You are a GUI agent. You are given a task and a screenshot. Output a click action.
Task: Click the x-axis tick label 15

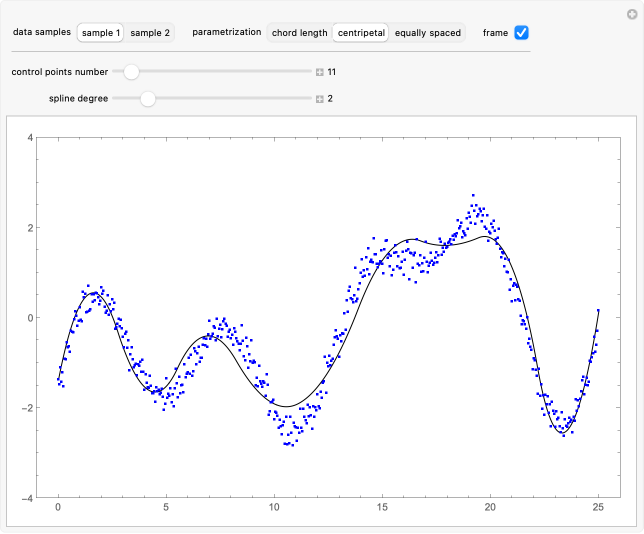point(382,508)
